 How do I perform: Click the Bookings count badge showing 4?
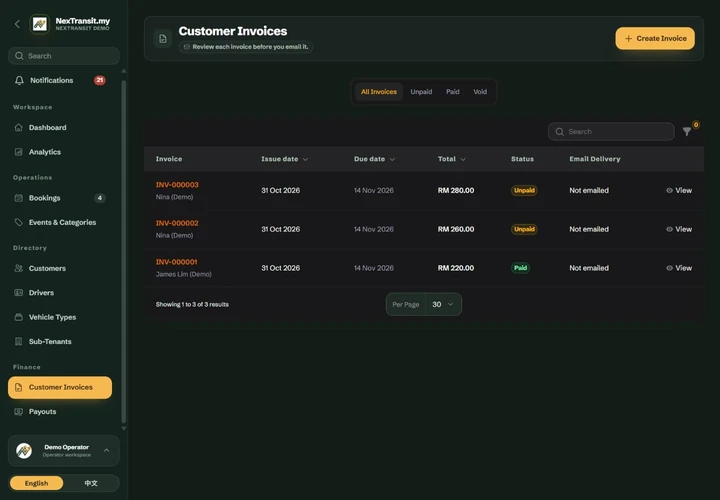point(100,198)
